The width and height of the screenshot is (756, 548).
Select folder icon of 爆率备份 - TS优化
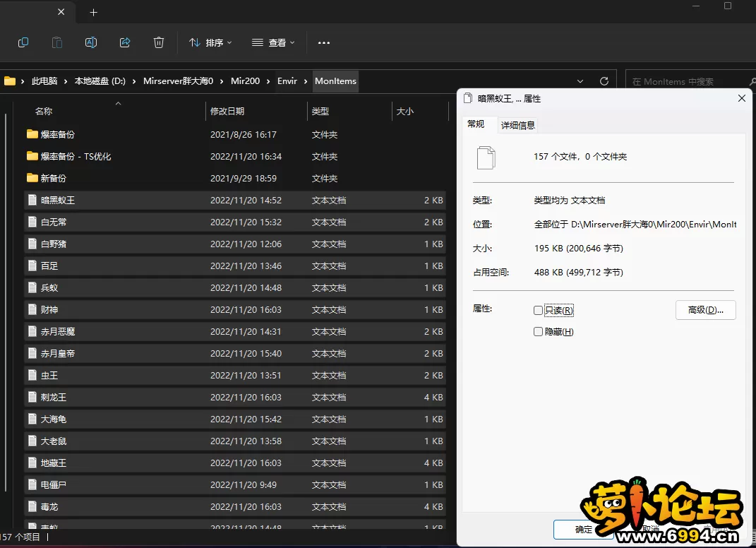(x=32, y=156)
